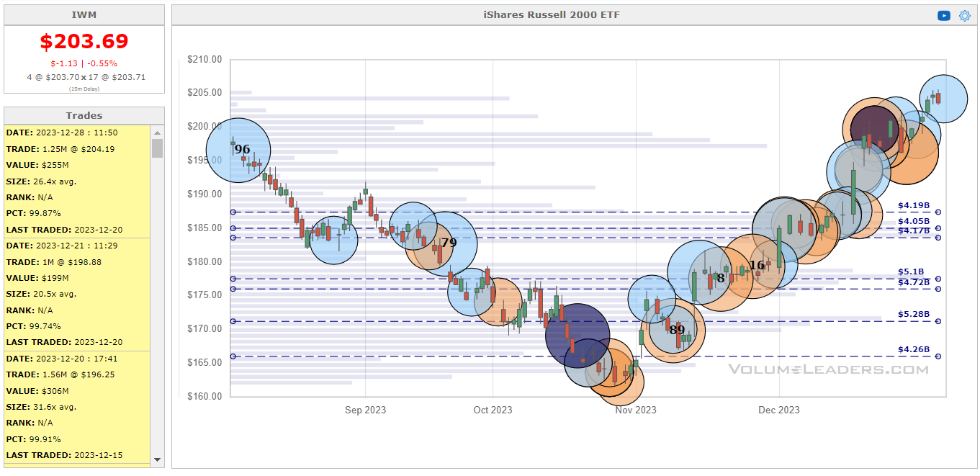
Task: Click VALUE: $255M row
Action: click(x=77, y=165)
